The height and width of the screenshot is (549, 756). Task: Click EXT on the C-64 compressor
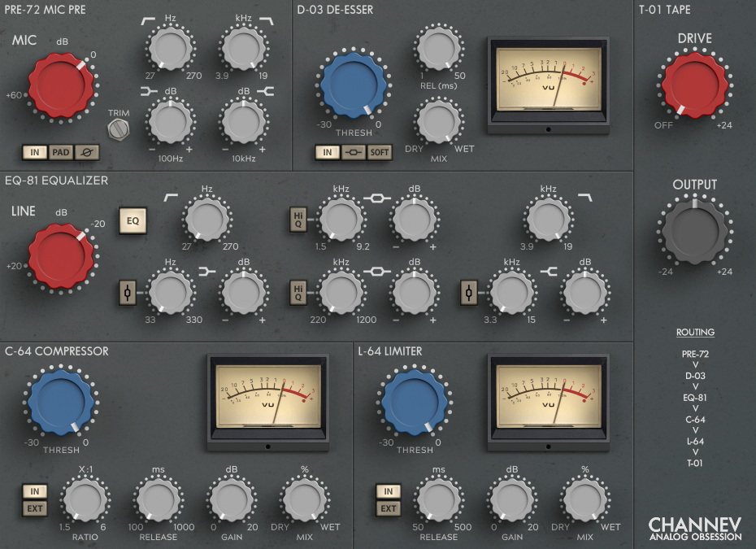pyautogui.click(x=33, y=508)
